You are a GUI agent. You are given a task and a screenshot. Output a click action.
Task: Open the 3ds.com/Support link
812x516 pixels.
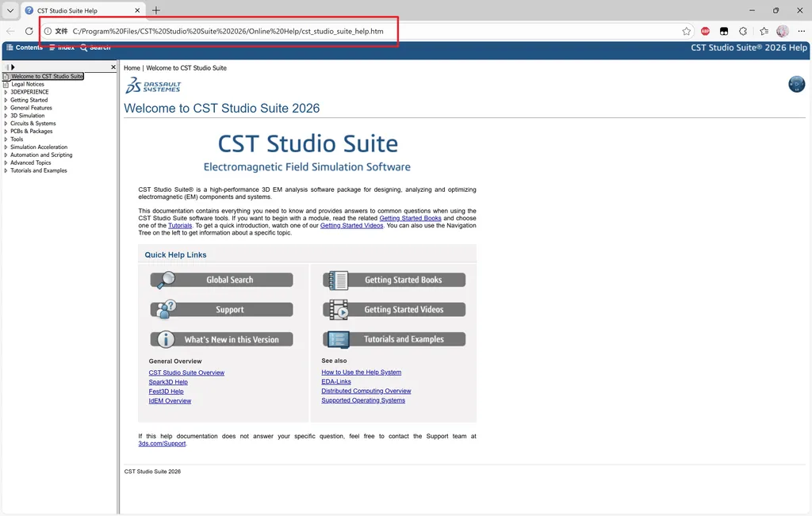[x=162, y=444]
